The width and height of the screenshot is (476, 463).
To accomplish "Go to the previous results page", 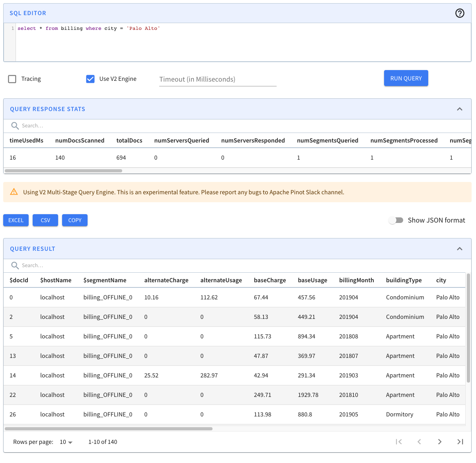I will [419, 442].
